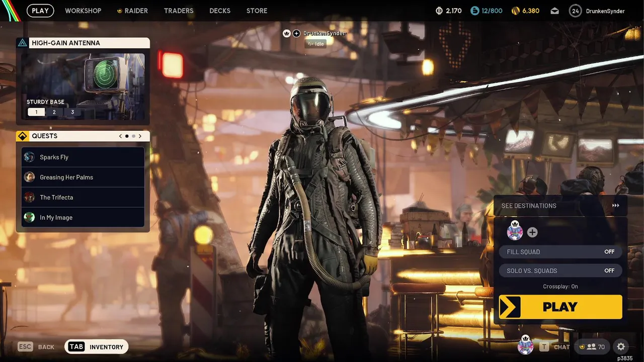Open the Sparks Fly quest

tap(83, 157)
